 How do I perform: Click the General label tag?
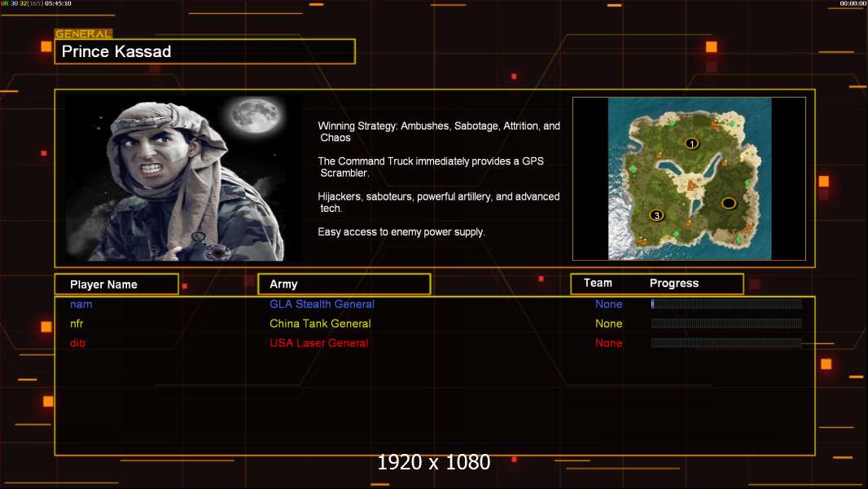click(x=83, y=33)
